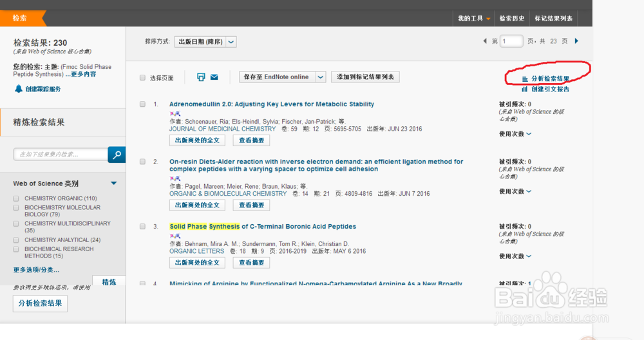Click Create Alert link text
The image size is (644, 340).
click(x=43, y=89)
